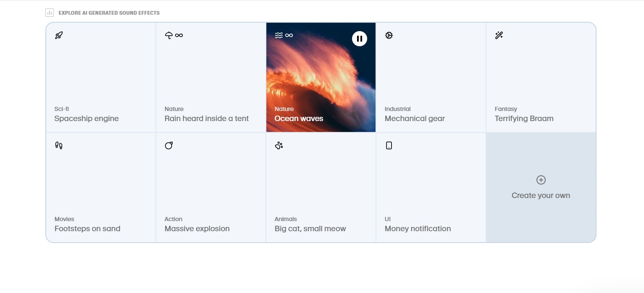The image size is (644, 293).
Task: Click the waves icon on Ocean waves tile
Action: point(279,35)
